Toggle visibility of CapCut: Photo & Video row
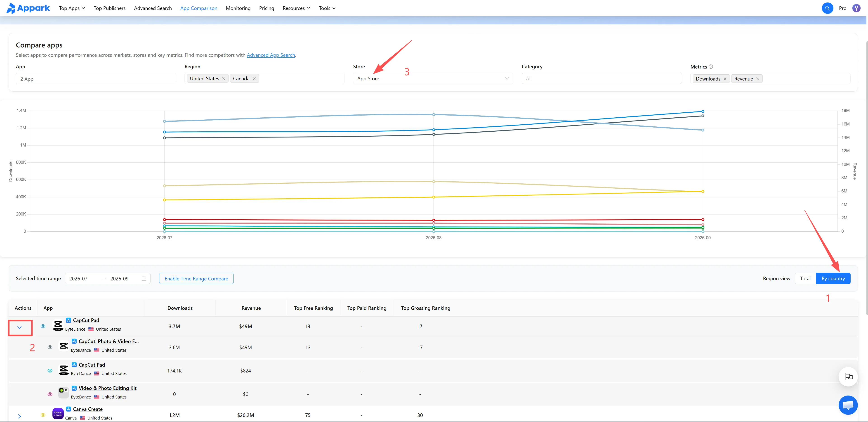Viewport: 868px width, 422px height. click(x=50, y=347)
